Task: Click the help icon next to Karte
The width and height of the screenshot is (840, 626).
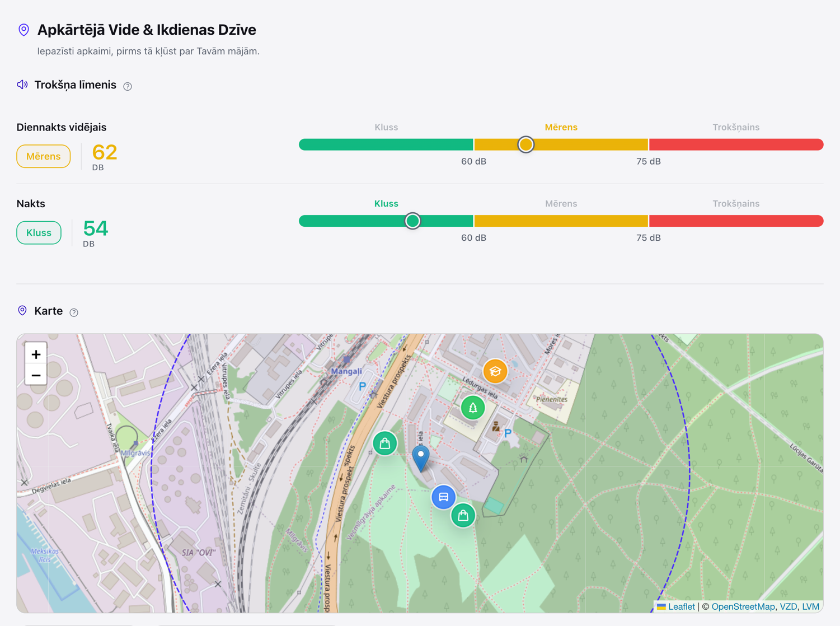Action: point(74,312)
